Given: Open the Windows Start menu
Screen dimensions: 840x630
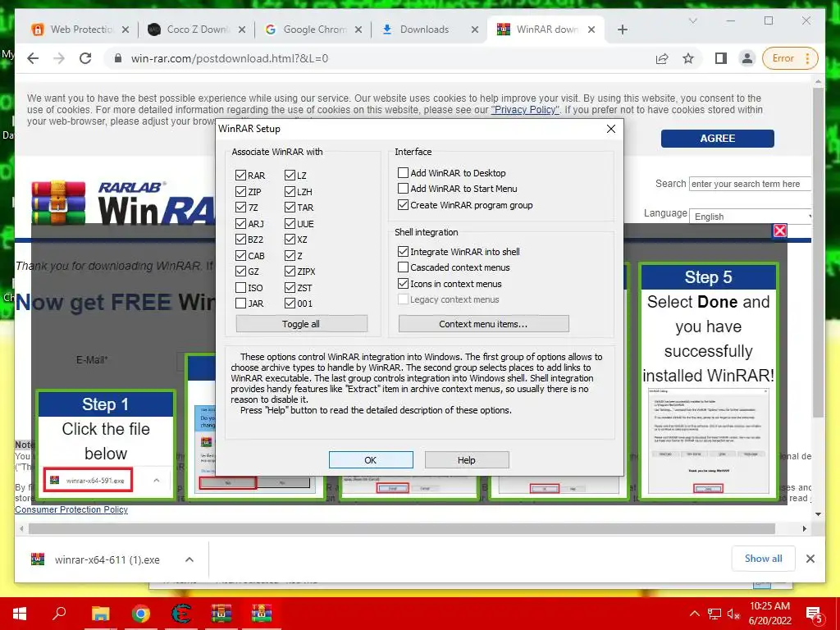Looking at the screenshot, I should [x=20, y=614].
